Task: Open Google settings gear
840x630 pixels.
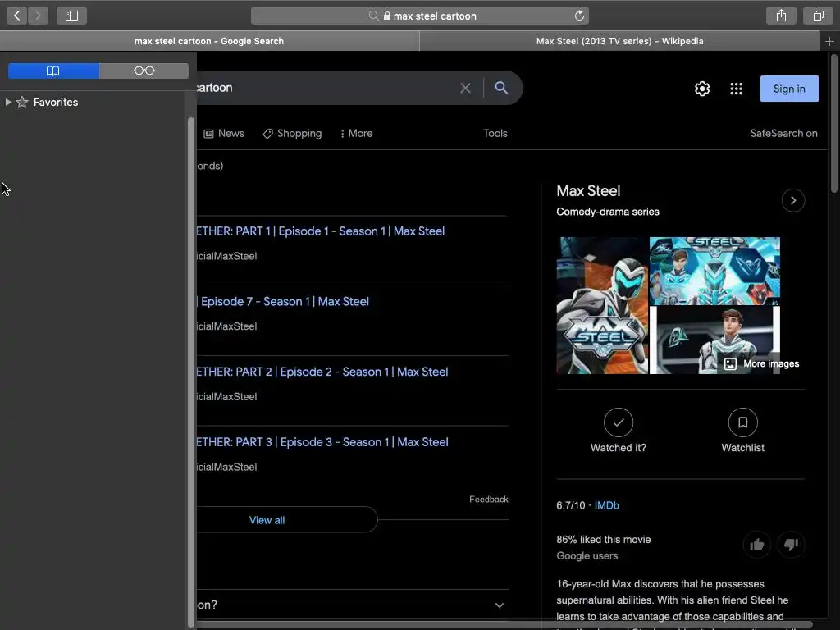Action: click(702, 89)
